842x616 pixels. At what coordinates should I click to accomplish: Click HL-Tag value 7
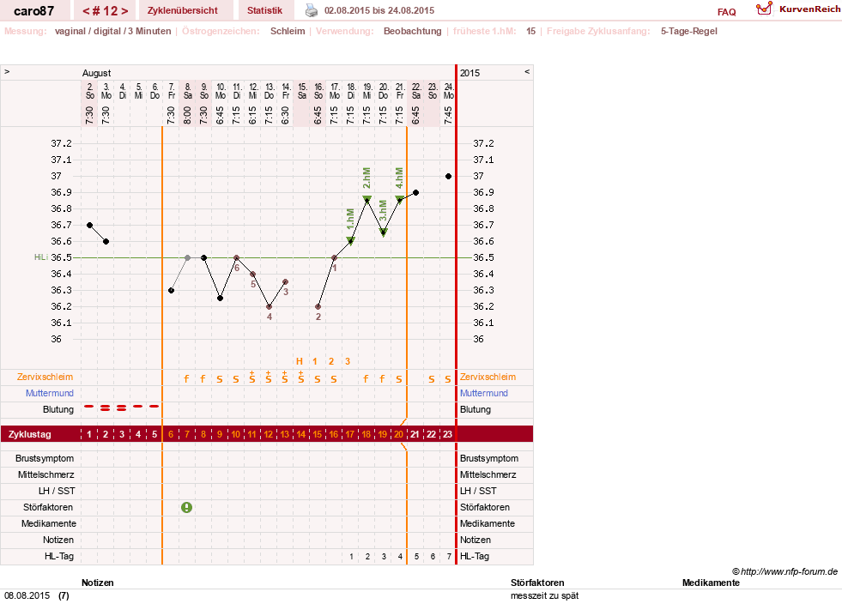449,557
